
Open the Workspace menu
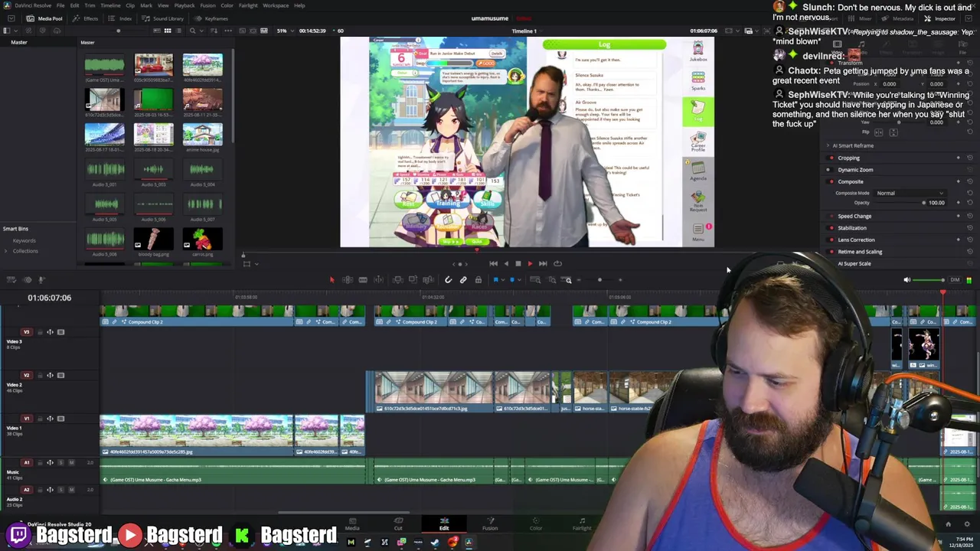(276, 5)
